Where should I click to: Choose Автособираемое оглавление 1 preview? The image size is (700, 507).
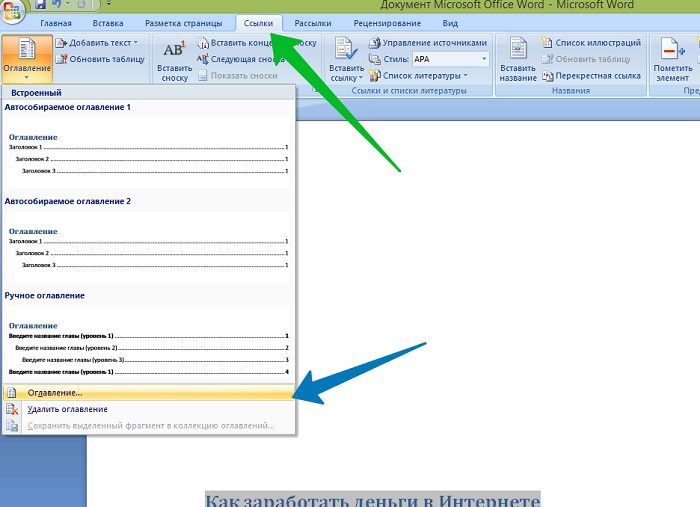coord(148,153)
